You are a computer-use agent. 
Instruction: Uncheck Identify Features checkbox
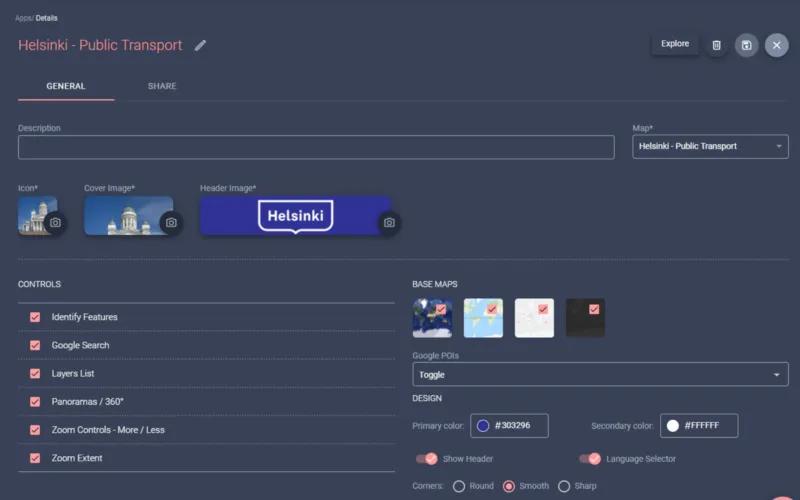35,317
